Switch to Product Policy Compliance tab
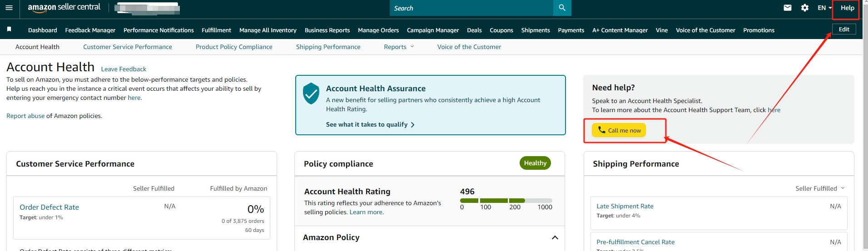The image size is (868, 251). point(234,47)
